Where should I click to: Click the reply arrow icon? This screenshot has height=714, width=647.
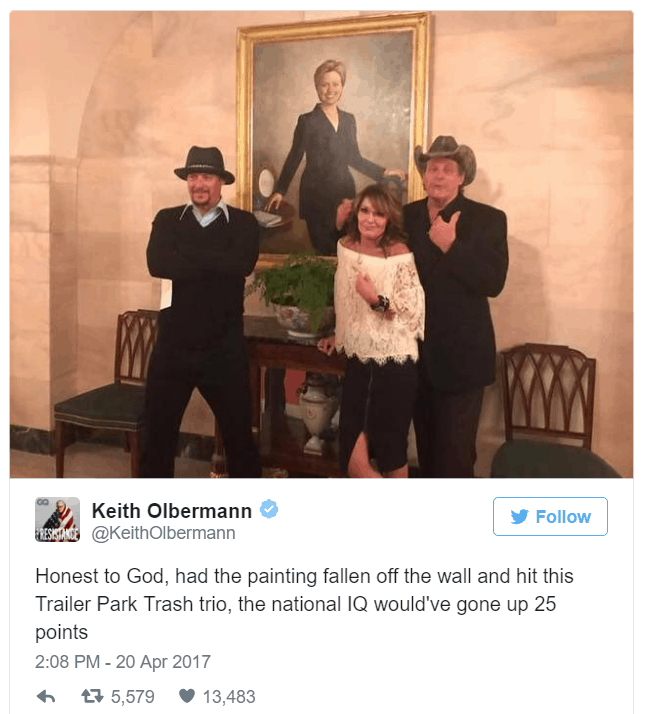[x=46, y=697]
